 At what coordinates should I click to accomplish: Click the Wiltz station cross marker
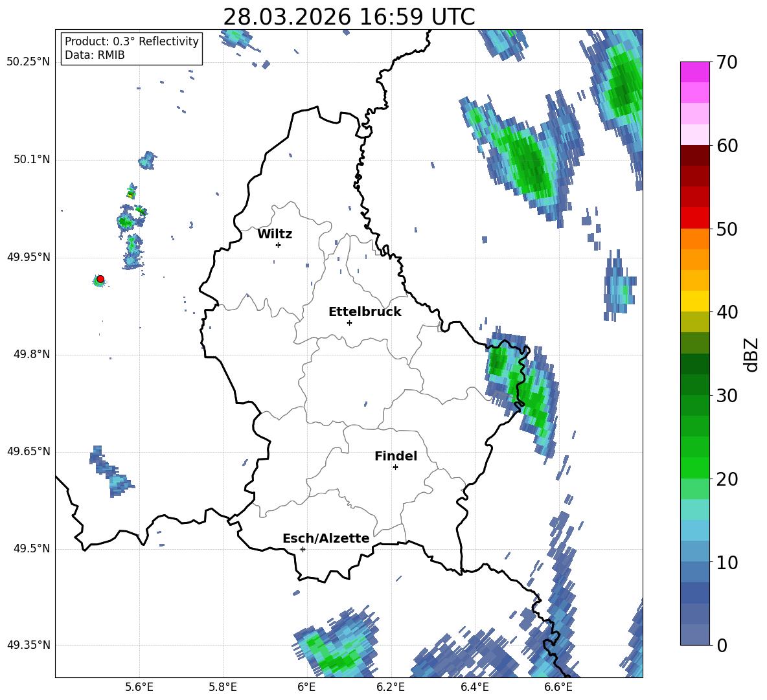[x=278, y=245]
